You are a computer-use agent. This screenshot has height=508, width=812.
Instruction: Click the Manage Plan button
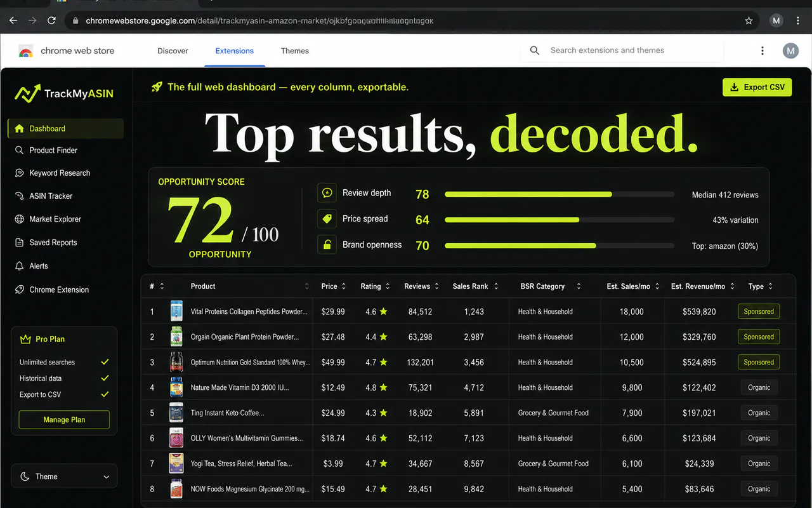coord(64,420)
